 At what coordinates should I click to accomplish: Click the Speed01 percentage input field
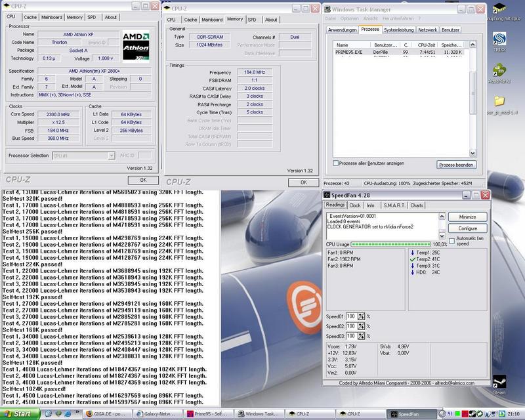click(352, 316)
